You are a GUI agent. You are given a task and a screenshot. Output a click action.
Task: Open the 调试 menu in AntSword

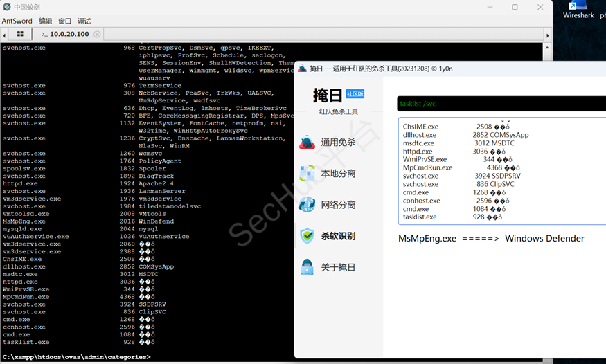[x=84, y=21]
